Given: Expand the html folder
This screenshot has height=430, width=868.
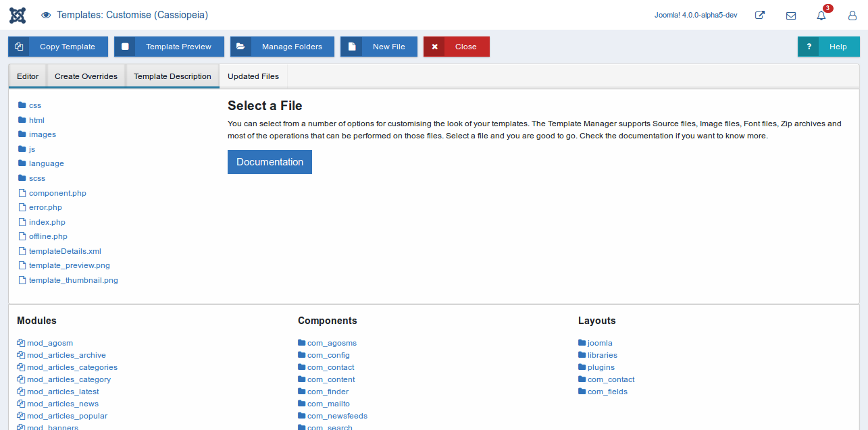Looking at the screenshot, I should click(36, 120).
